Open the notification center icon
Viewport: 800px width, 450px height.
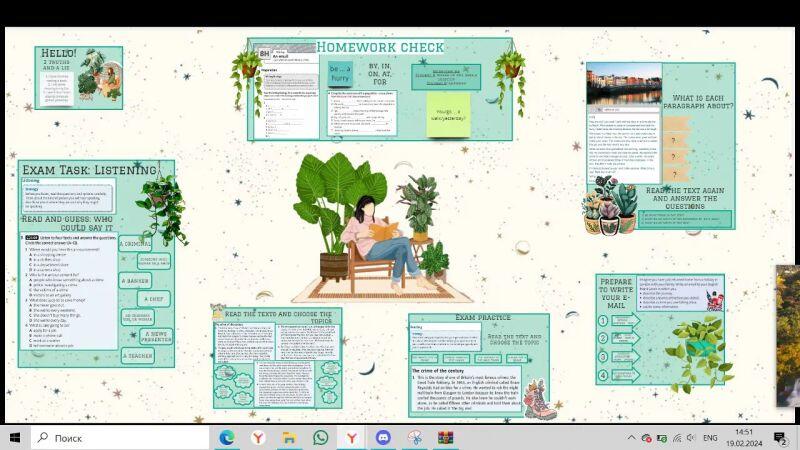781,438
